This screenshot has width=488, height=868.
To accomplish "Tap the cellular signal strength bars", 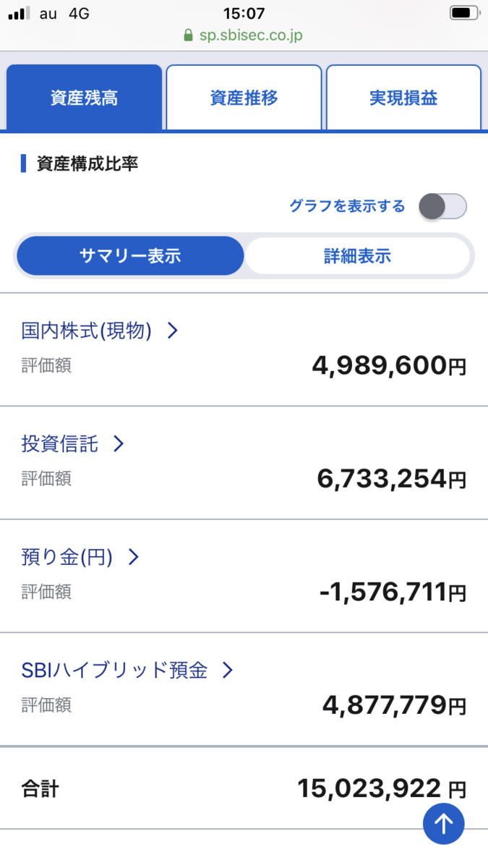I will pyautogui.click(x=19, y=14).
